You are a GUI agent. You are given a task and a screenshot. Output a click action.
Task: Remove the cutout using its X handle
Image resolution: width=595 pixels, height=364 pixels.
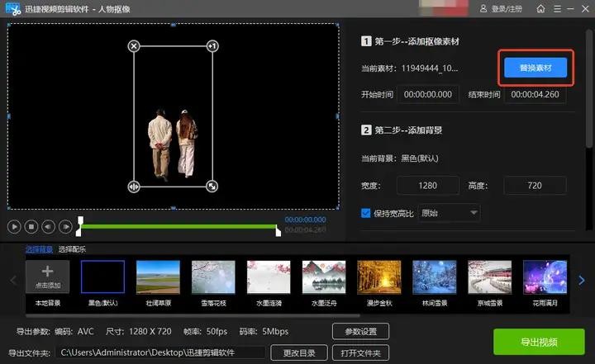point(134,46)
